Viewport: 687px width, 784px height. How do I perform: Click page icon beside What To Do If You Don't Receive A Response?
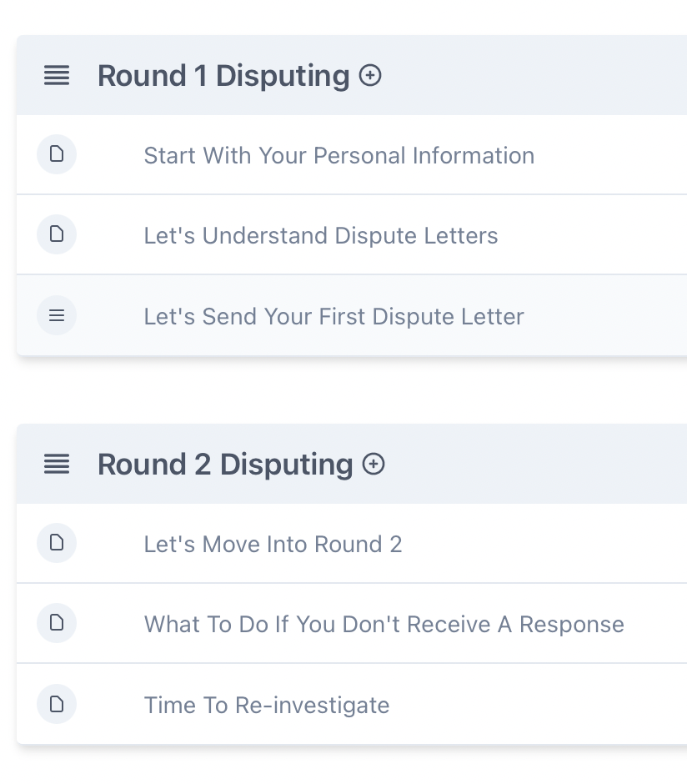coord(57,623)
